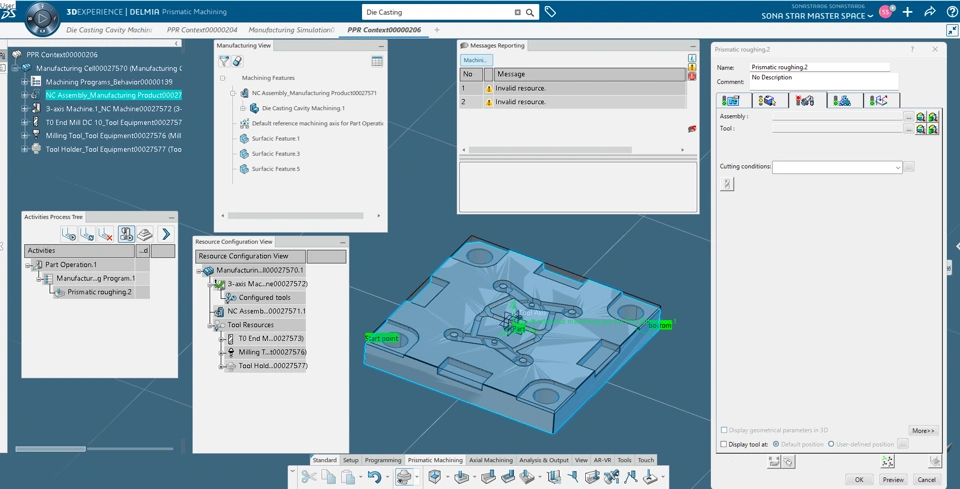Expand the Machining Programs_Behavior00000139 node
The width and height of the screenshot is (960, 489).
coord(24,81)
